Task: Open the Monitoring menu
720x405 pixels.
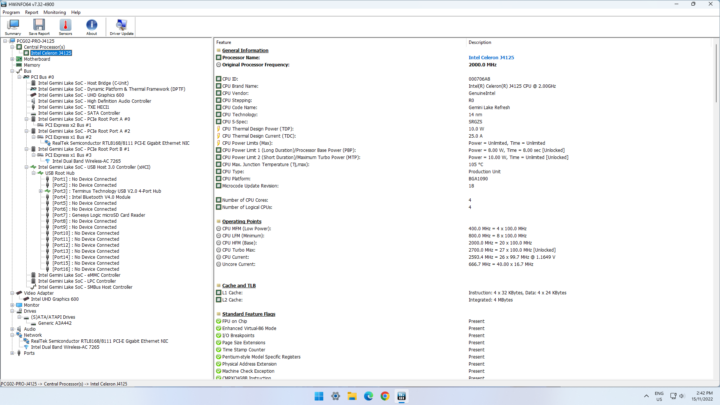Action: click(x=55, y=12)
